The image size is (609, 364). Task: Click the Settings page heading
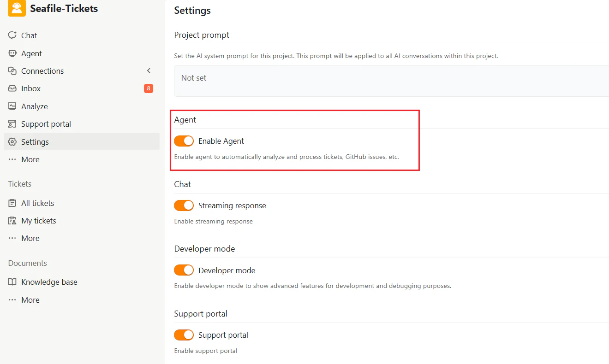pos(192,10)
